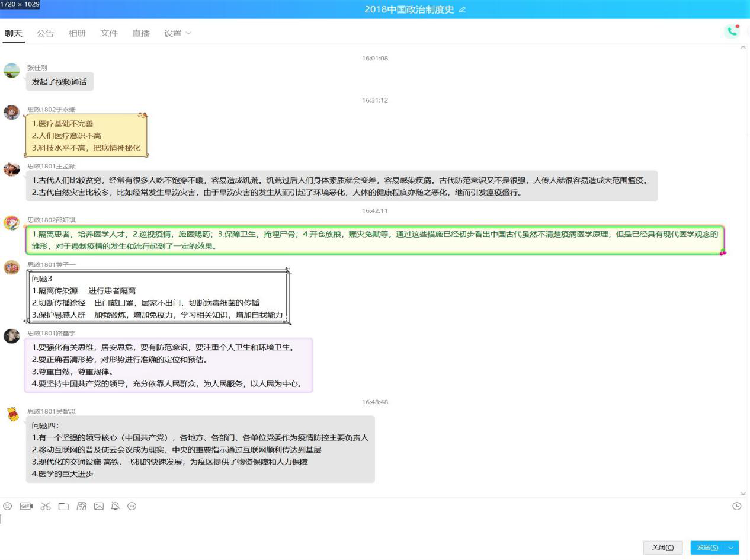Go to the 文件 tab
750x560 pixels.
[x=109, y=33]
